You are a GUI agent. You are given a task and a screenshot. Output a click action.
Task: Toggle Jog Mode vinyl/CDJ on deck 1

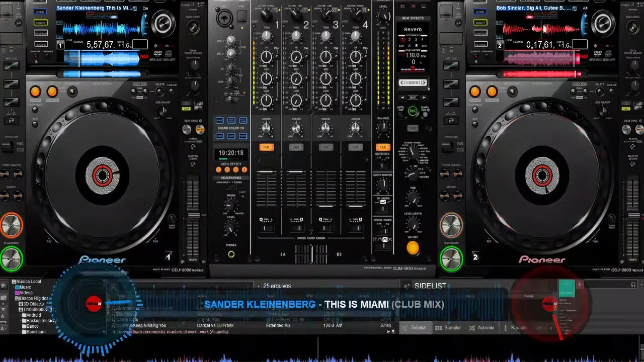pos(199,107)
